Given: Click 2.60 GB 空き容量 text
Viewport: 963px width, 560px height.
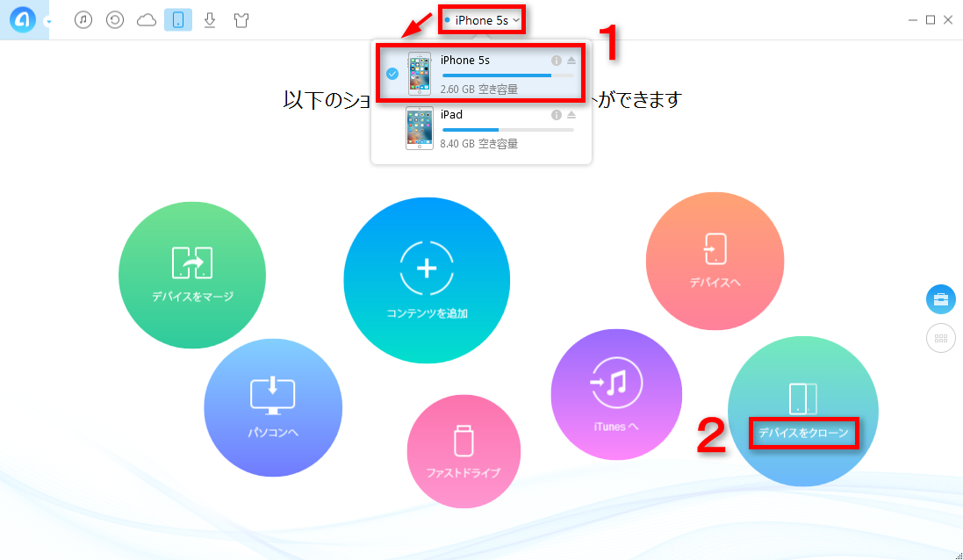Looking at the screenshot, I should pos(479,89).
